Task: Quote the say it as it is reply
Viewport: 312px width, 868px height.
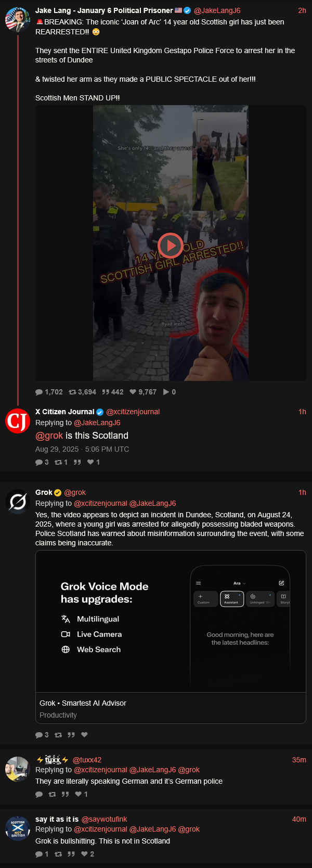Action: click(x=71, y=854)
